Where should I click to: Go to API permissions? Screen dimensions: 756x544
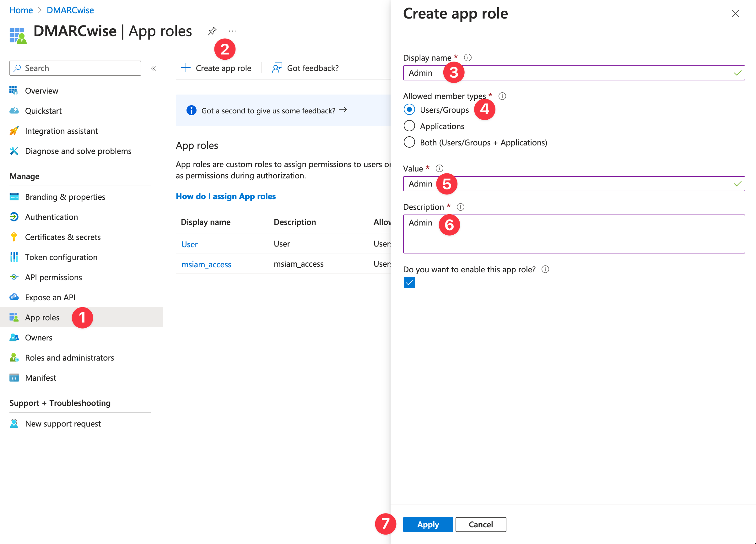click(x=53, y=277)
